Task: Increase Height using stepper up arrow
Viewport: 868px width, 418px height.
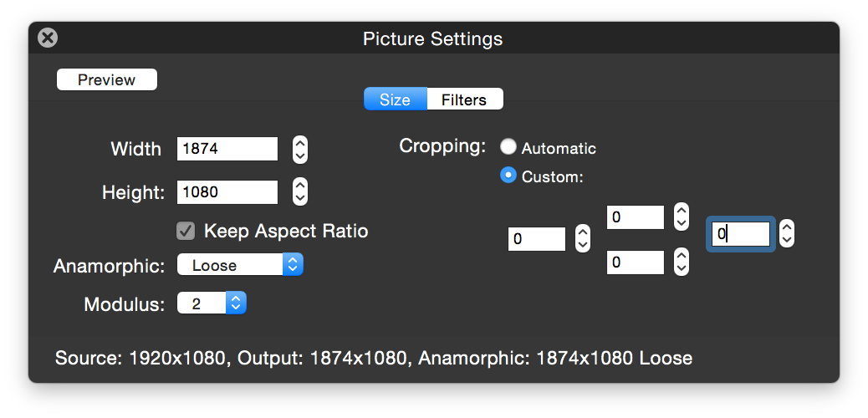Action: [300, 186]
